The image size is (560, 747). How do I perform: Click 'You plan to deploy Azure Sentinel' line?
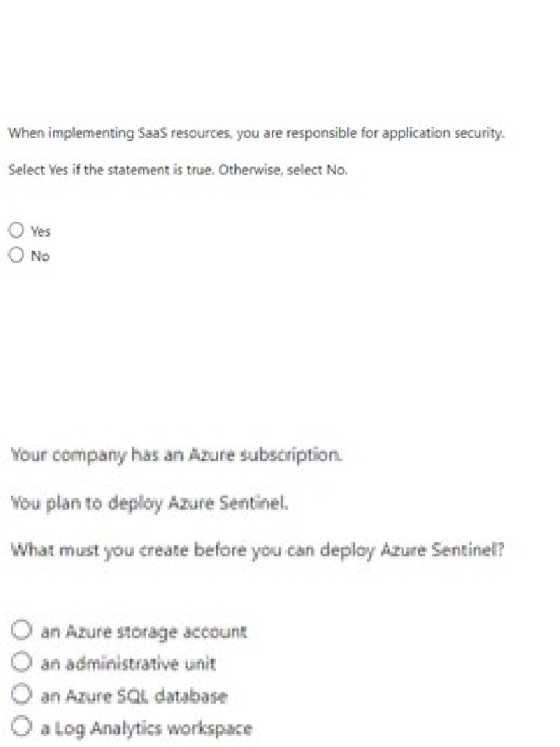click(x=149, y=502)
